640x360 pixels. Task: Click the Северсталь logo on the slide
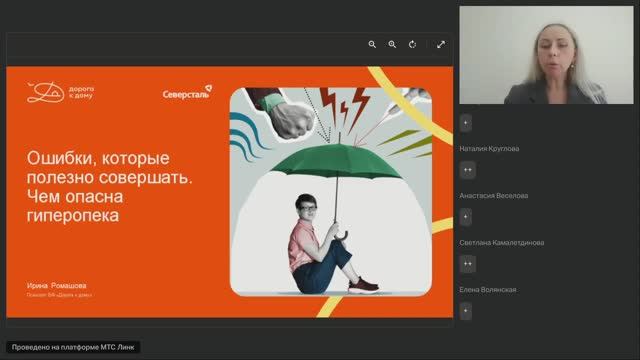pyautogui.click(x=187, y=92)
